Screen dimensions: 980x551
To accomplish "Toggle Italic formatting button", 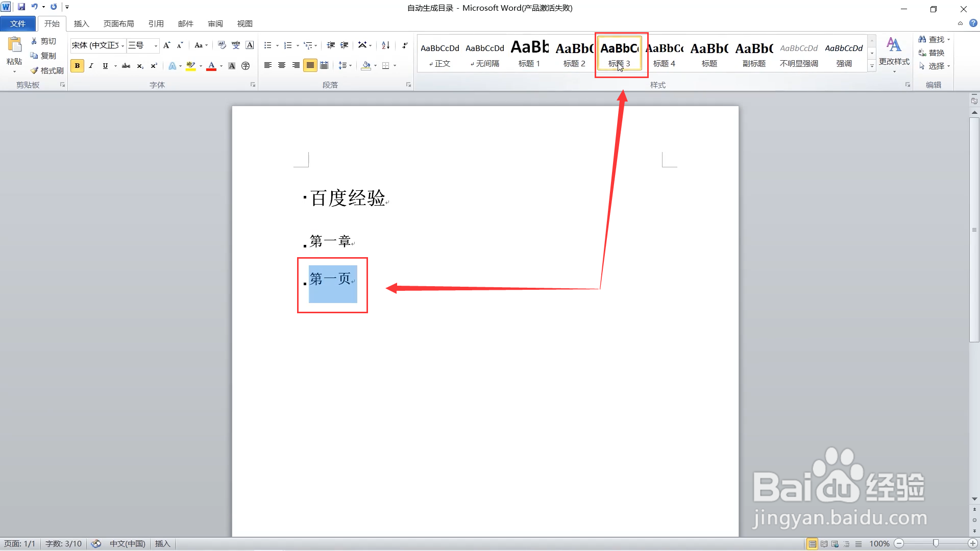I will [91, 66].
